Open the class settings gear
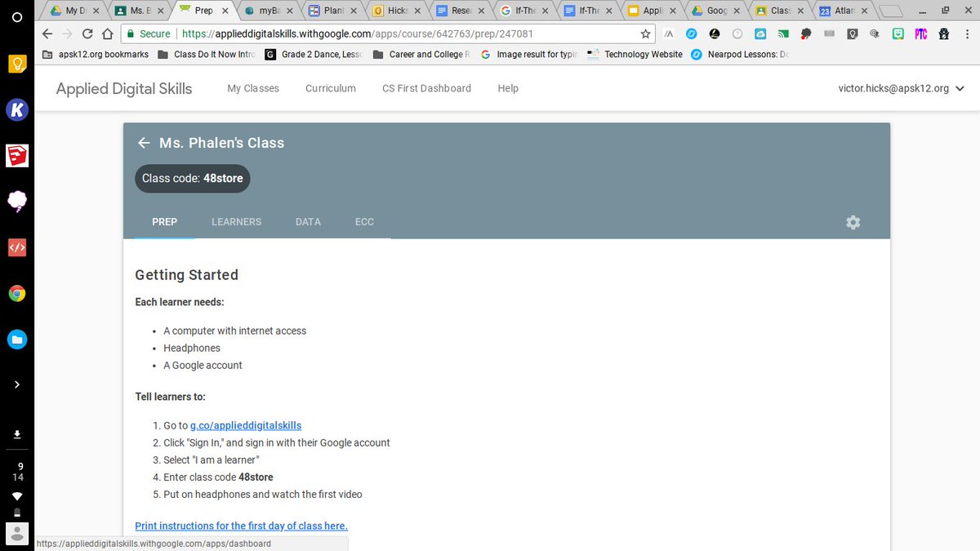This screenshot has width=980, height=551. [853, 222]
